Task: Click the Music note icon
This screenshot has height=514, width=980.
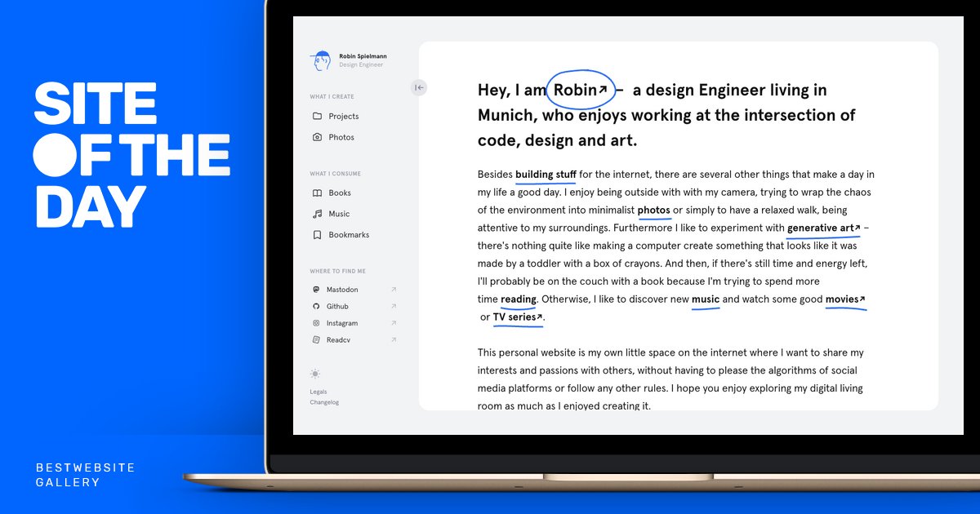Action: tap(318, 214)
